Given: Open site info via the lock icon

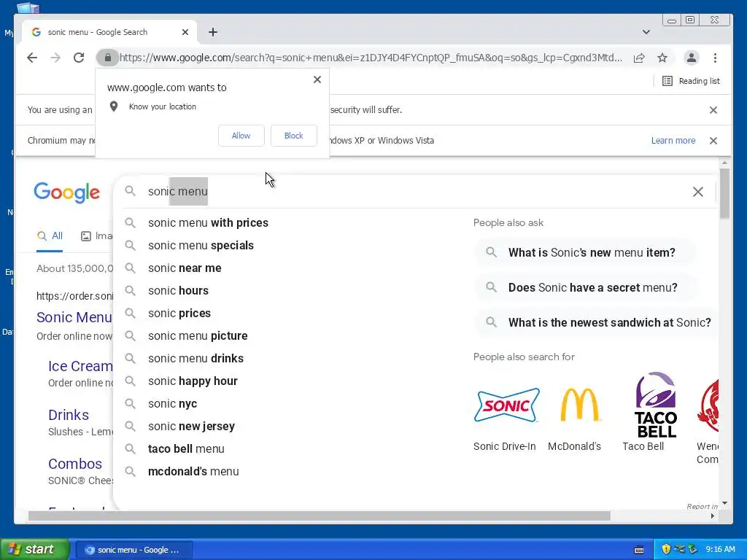Looking at the screenshot, I should pyautogui.click(x=108, y=58).
